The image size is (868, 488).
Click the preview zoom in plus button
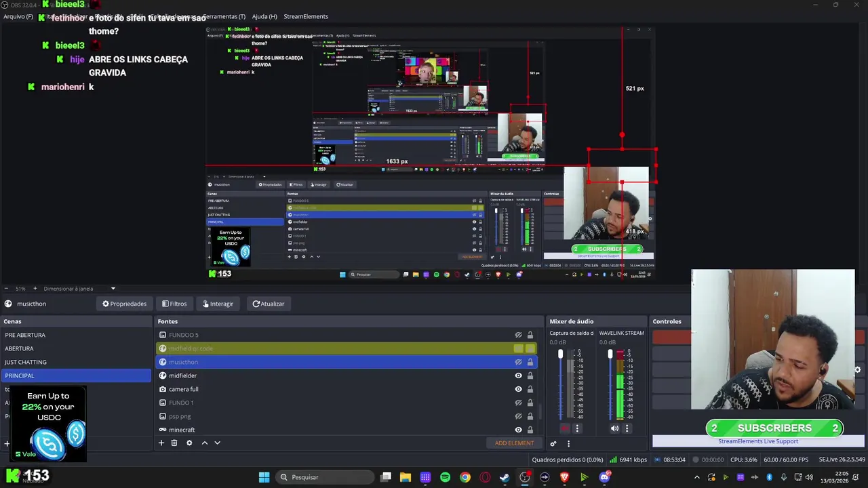[x=36, y=289]
